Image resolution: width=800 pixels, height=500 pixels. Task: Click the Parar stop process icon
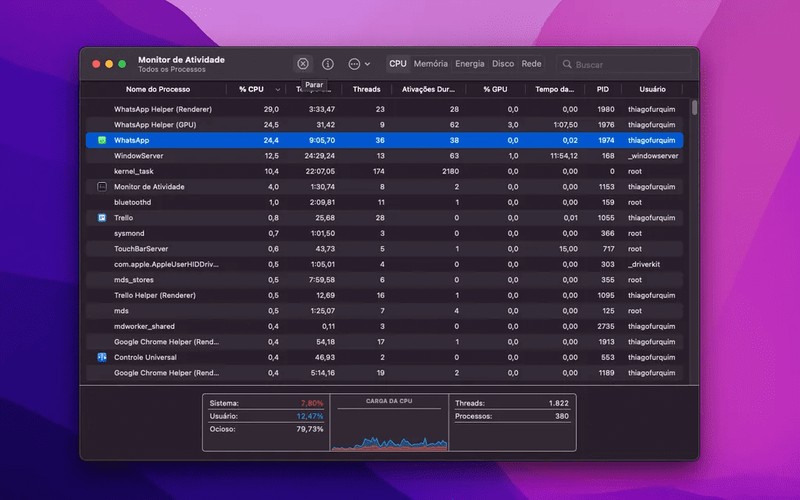(303, 64)
